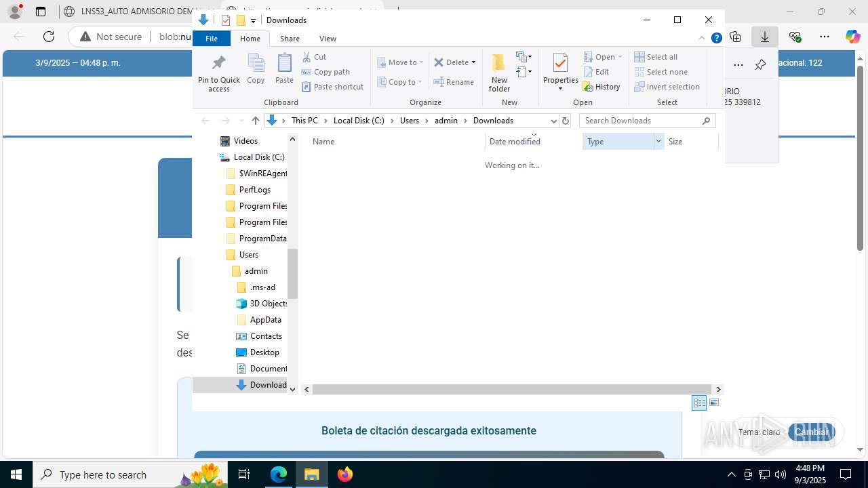
Task: Select the Share ribbon tab
Action: coord(290,39)
